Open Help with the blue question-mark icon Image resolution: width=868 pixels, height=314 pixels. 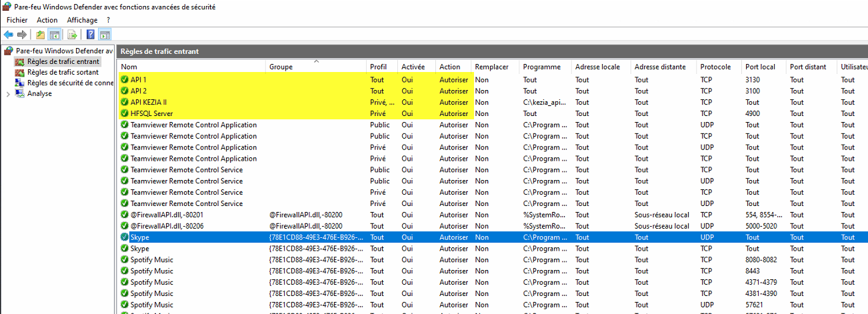[91, 35]
